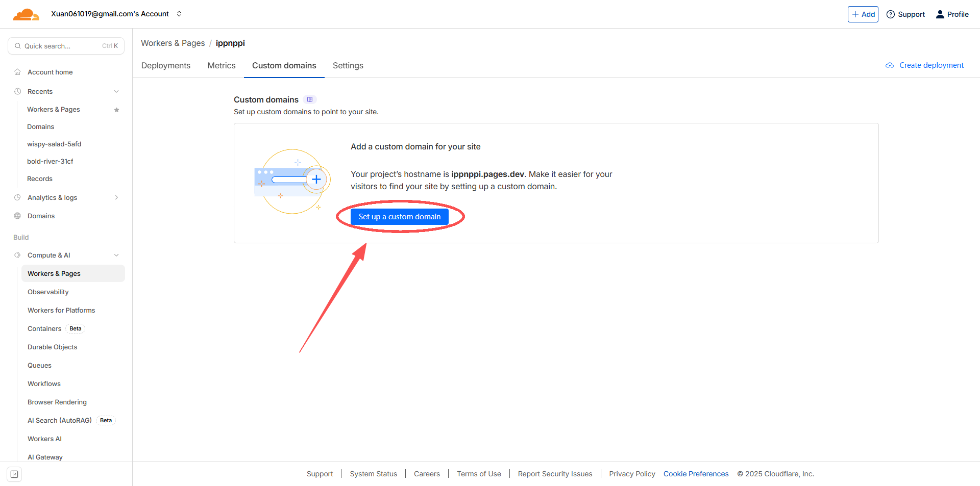Click the Domains globe icon
Viewport: 980px width, 486px height.
17,216
